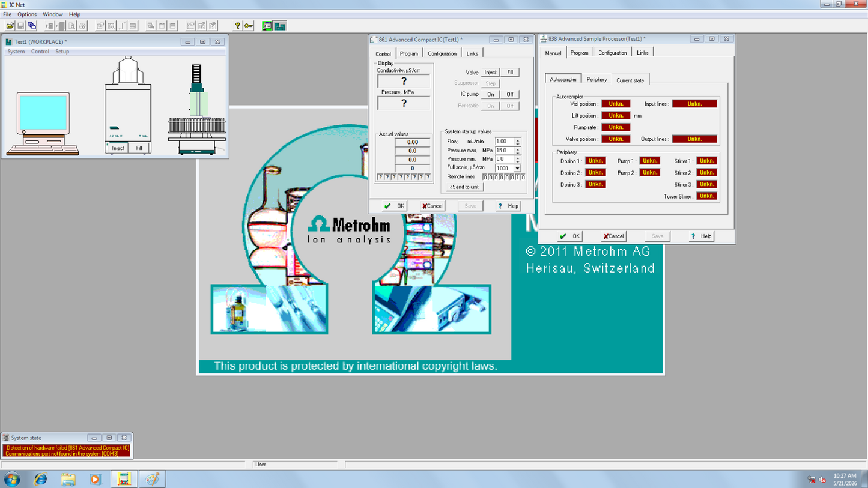Increase Pressure max with spinner up arrow
The height and width of the screenshot is (488, 868).
click(x=518, y=149)
